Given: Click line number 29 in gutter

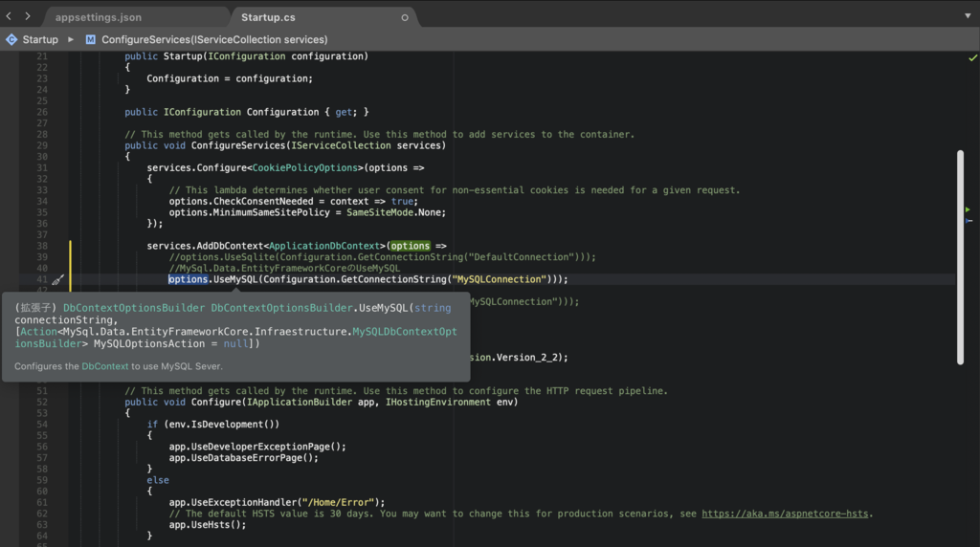Looking at the screenshot, I should [42, 145].
